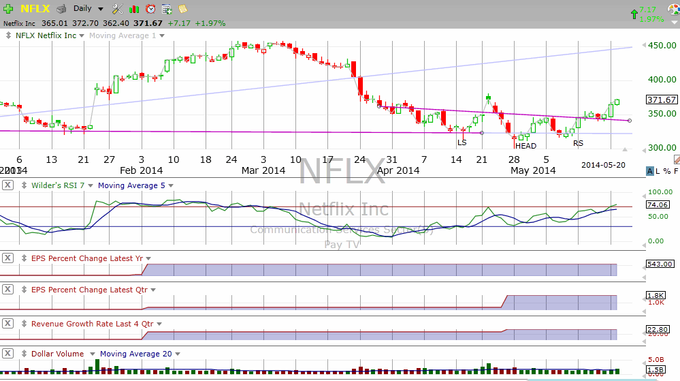Open the red alarm clock alert icon
The height and width of the screenshot is (381, 680).
click(x=150, y=9)
